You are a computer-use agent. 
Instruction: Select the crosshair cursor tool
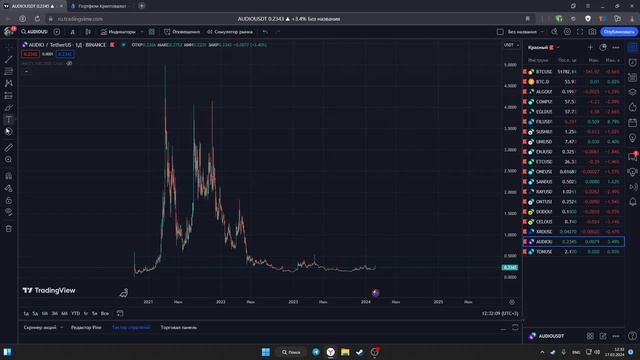pos(9,48)
